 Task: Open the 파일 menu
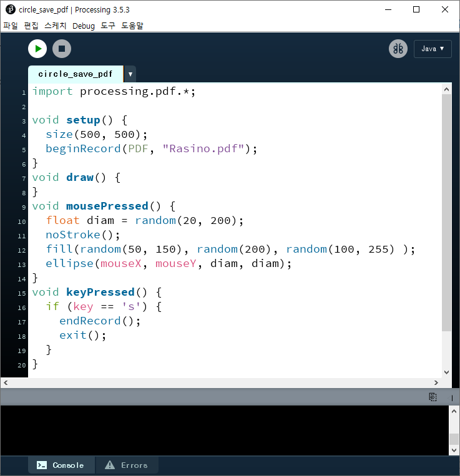(11, 26)
